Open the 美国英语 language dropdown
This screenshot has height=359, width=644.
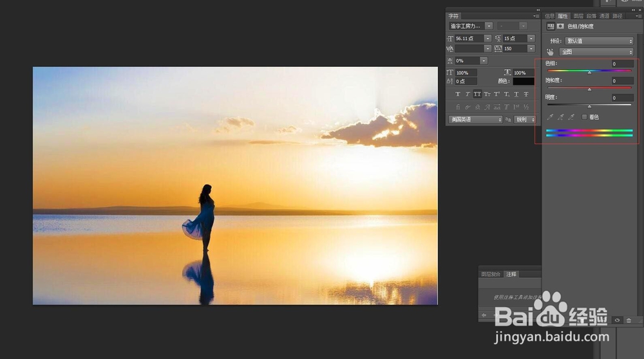pos(476,120)
